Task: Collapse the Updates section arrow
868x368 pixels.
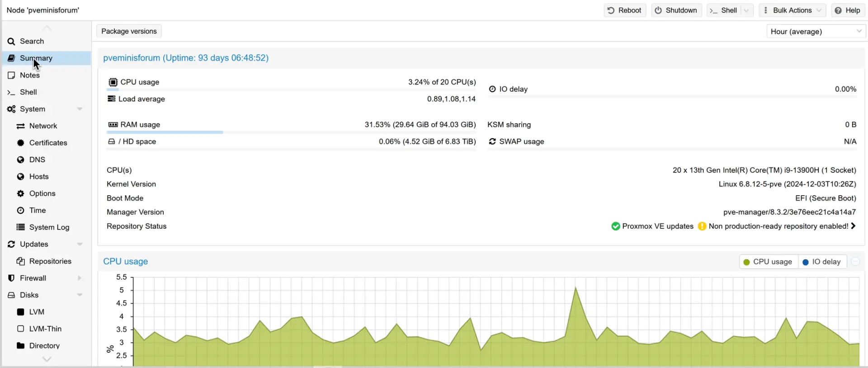Action: click(x=80, y=244)
